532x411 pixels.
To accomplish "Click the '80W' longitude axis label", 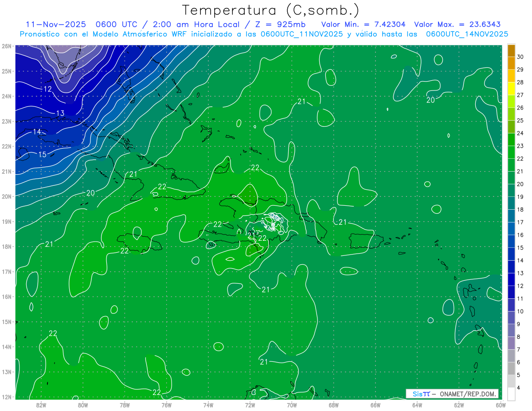I will (83, 404).
